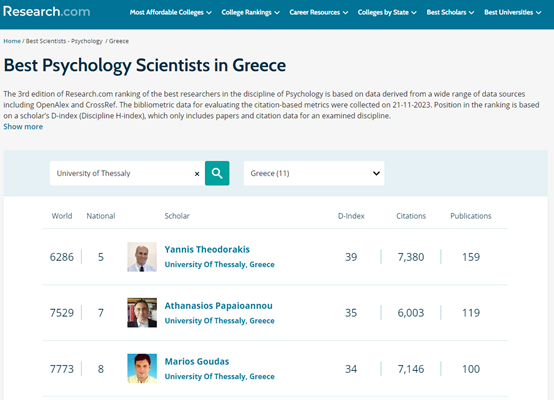Click Home breadcrumb link
Viewport: 554px width, 400px height.
pos(12,41)
